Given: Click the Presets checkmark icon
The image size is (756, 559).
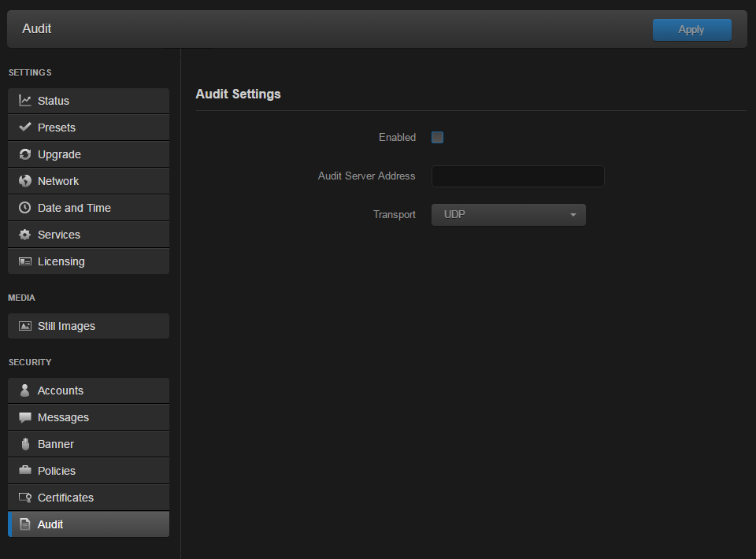Looking at the screenshot, I should coord(24,127).
